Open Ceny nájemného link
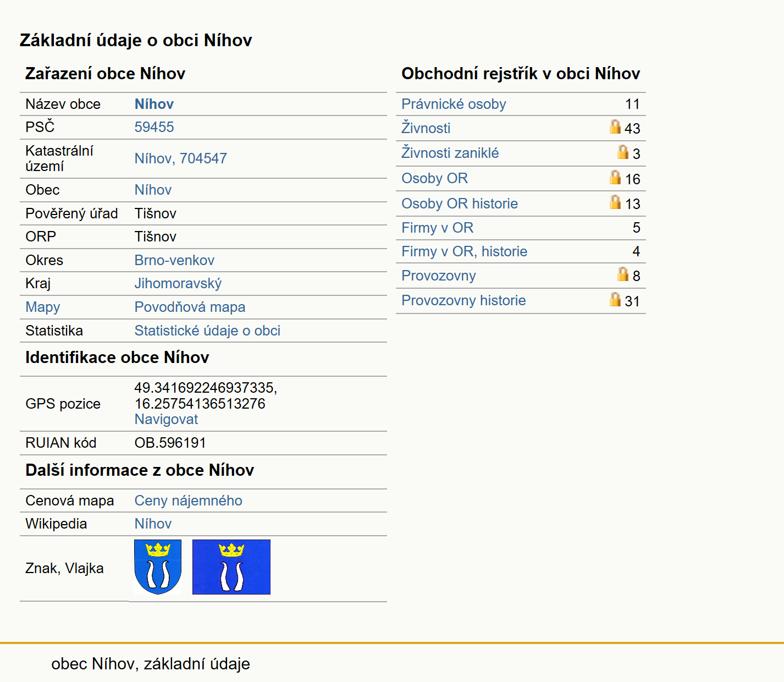This screenshot has width=784, height=682. [x=189, y=501]
